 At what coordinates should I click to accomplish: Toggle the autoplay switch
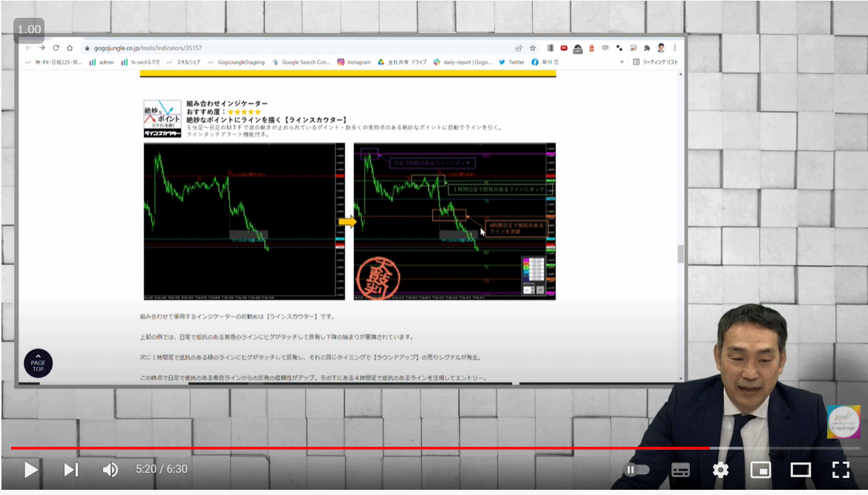(636, 469)
